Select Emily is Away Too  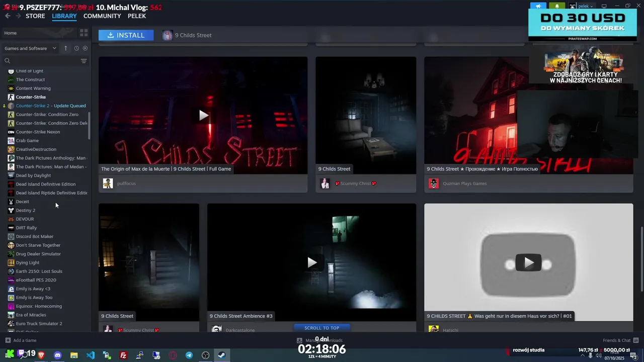pos(34,298)
